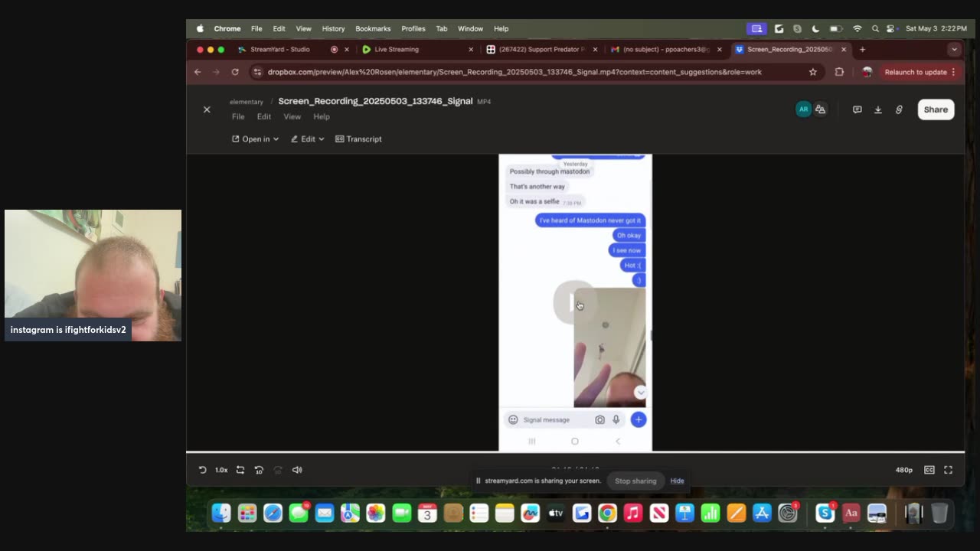980x551 pixels.
Task: Change the 480p video quality
Action: [x=904, y=470]
